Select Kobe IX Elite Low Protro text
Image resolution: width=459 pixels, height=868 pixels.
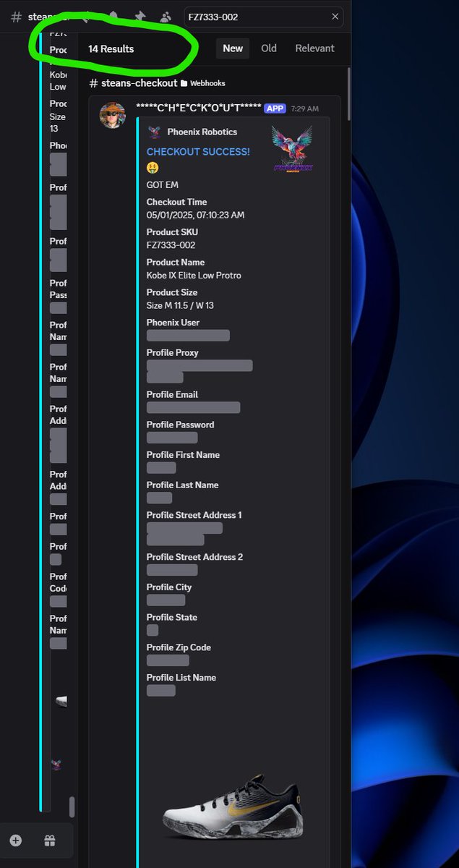pos(194,276)
